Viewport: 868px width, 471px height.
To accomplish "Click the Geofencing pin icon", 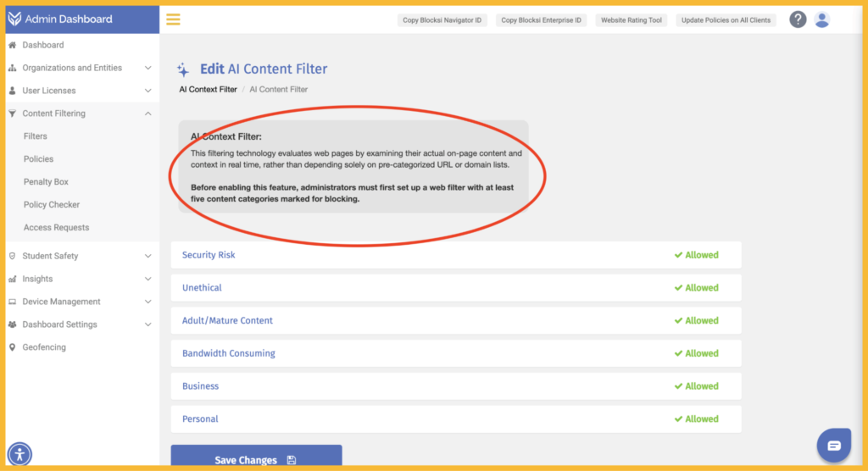I will click(x=12, y=347).
